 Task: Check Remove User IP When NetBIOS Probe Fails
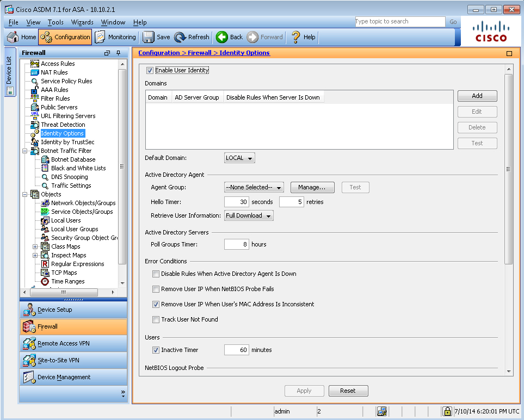156,289
